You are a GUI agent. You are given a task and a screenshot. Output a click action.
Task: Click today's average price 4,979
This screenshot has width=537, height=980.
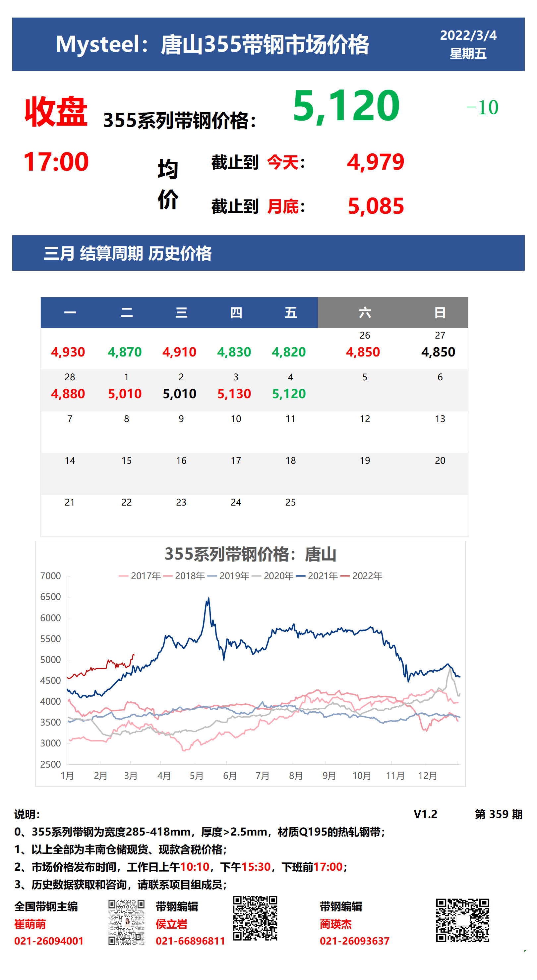coord(375,162)
